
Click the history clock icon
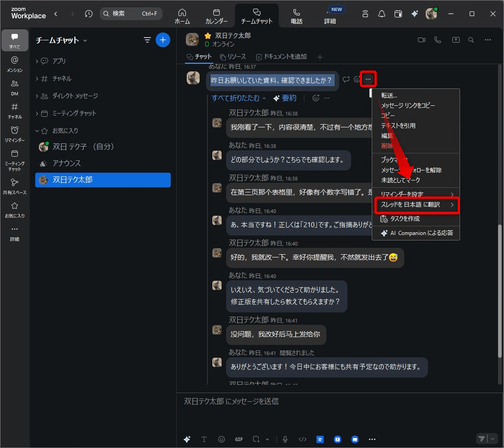[89, 14]
